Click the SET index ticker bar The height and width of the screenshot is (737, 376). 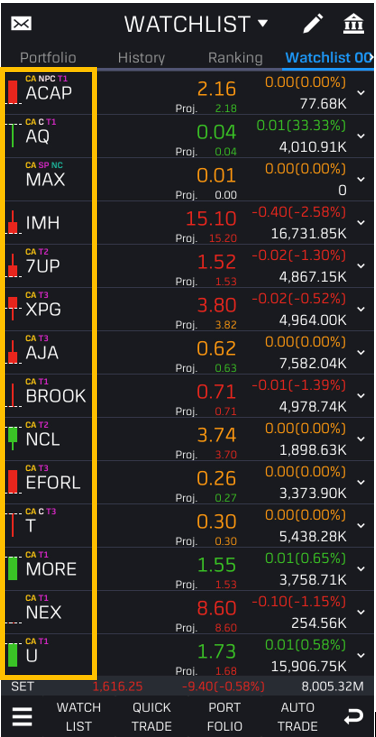click(188, 686)
